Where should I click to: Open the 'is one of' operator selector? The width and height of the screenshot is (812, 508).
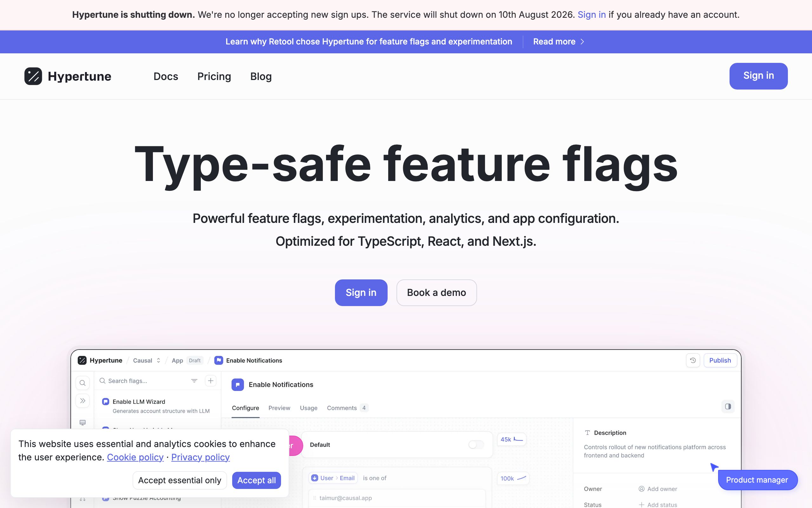pos(375,478)
